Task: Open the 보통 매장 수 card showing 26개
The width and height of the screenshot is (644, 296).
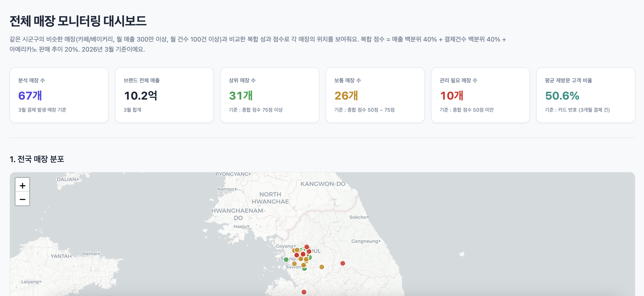Action: (x=375, y=95)
